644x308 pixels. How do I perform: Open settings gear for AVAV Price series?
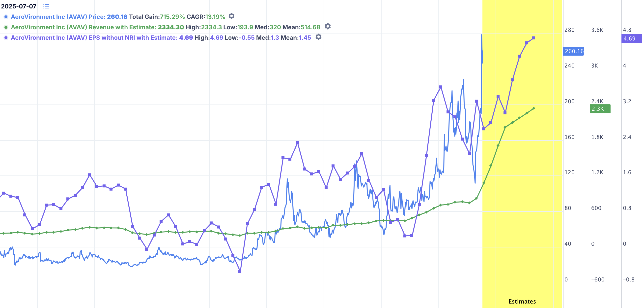[231, 16]
